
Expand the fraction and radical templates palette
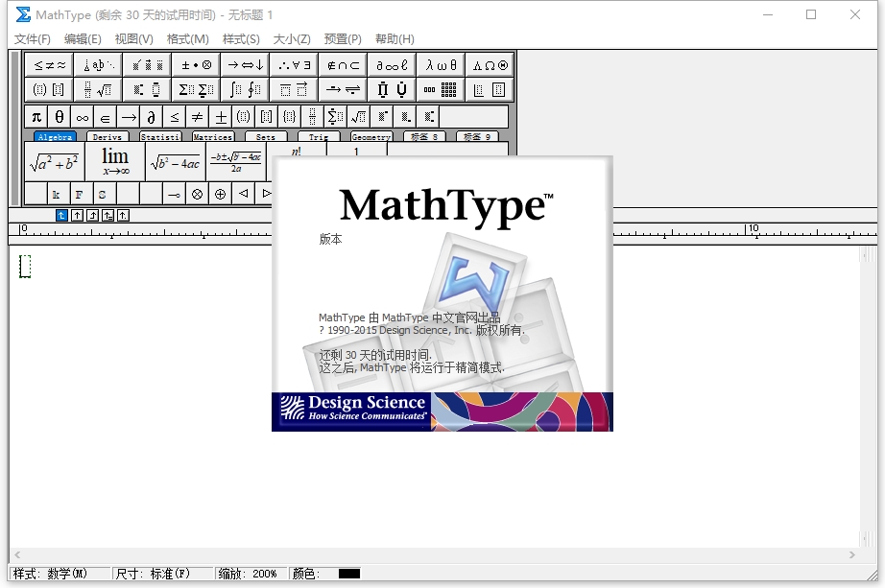(98, 90)
